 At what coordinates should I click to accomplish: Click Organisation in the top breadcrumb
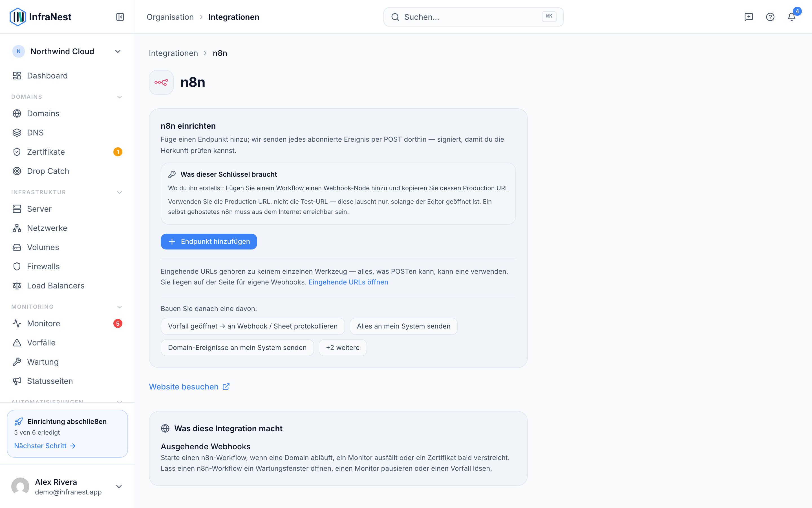point(170,17)
